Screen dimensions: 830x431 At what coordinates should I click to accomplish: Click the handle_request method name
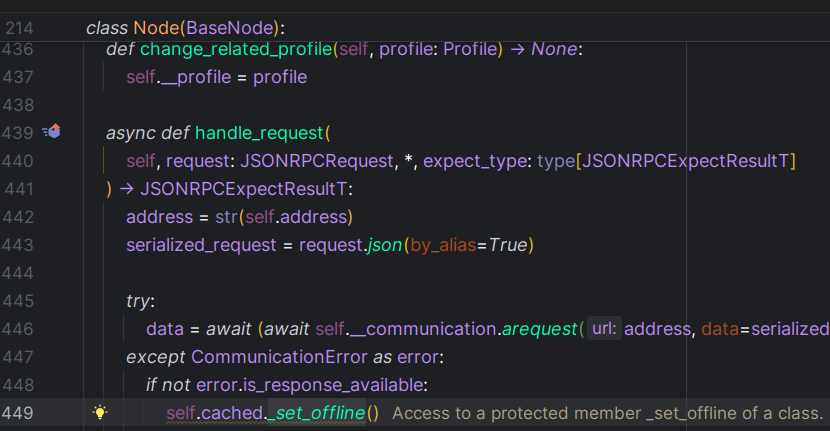259,133
